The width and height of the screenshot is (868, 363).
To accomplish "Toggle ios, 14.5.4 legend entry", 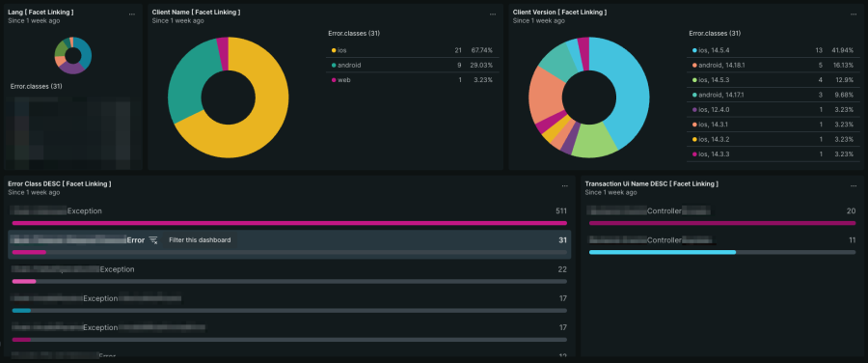I will [x=773, y=50].
